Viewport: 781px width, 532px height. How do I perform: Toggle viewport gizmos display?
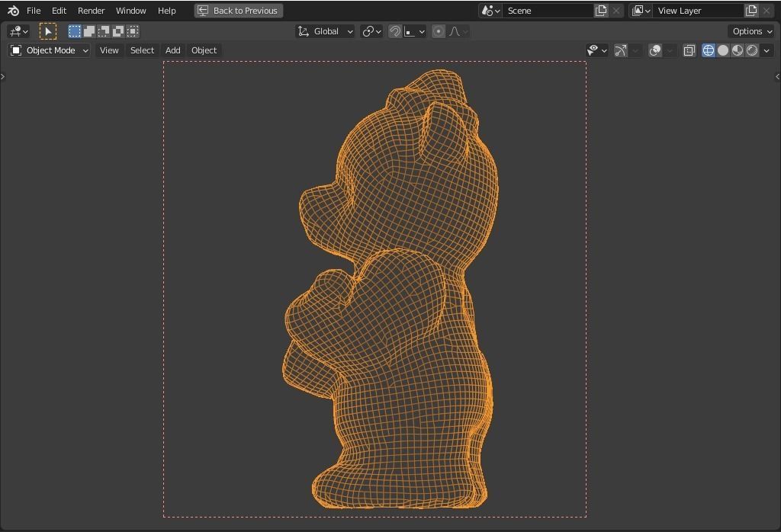point(621,50)
